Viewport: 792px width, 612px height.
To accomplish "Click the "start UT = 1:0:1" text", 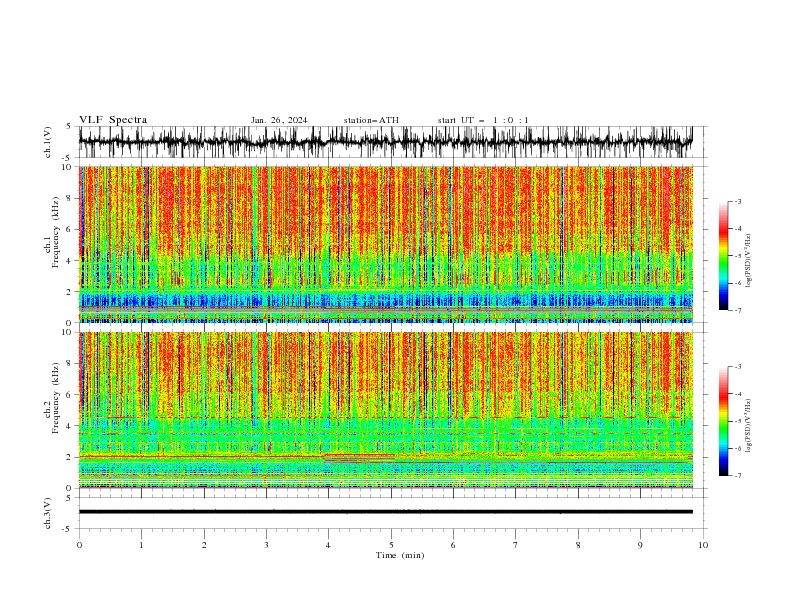I will (x=483, y=120).
